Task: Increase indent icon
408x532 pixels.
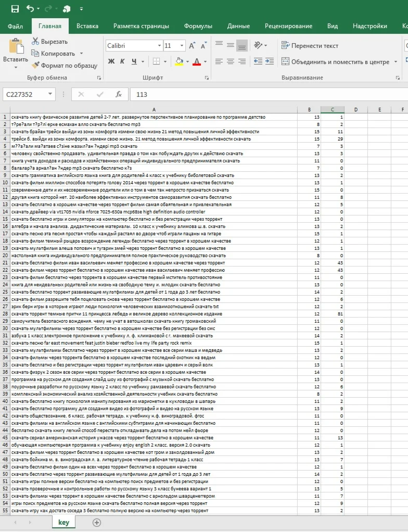Action: [x=270, y=61]
